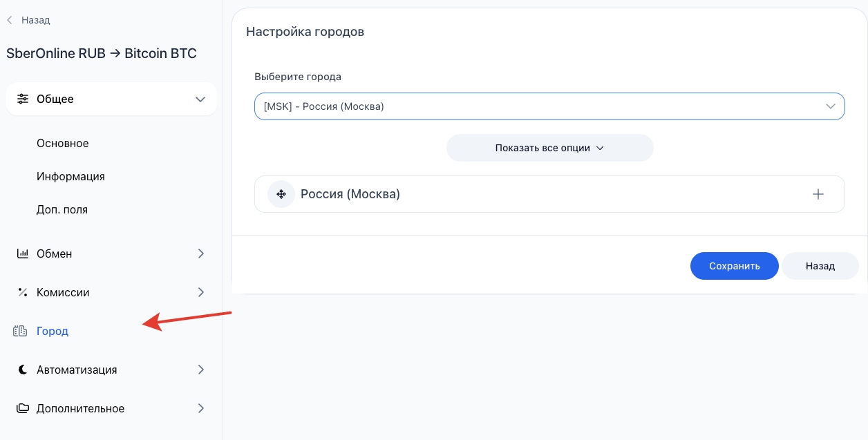Expand the Дополнительное section arrow

(x=201, y=408)
